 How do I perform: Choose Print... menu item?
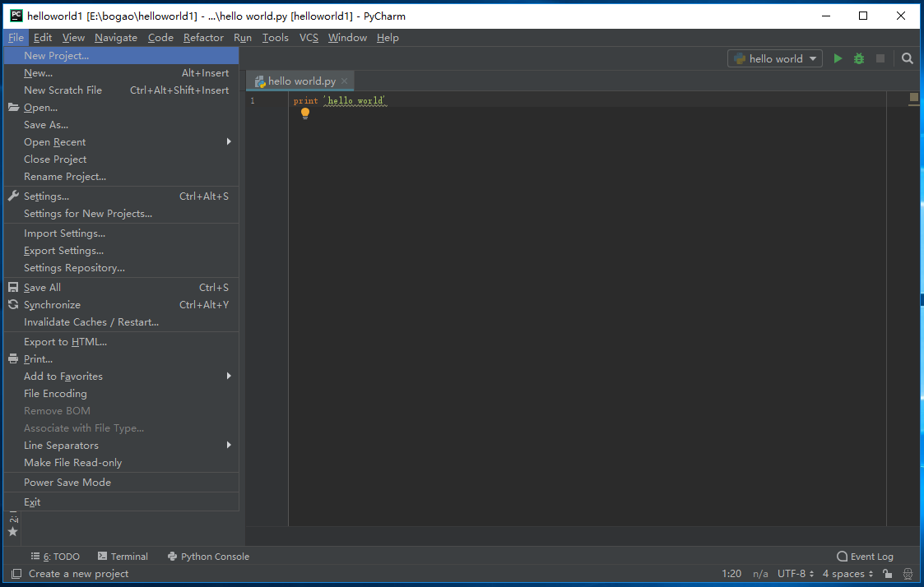(x=122, y=359)
